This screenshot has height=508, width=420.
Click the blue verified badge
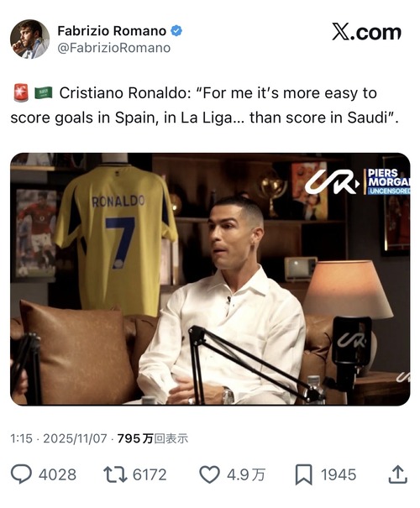click(x=176, y=31)
